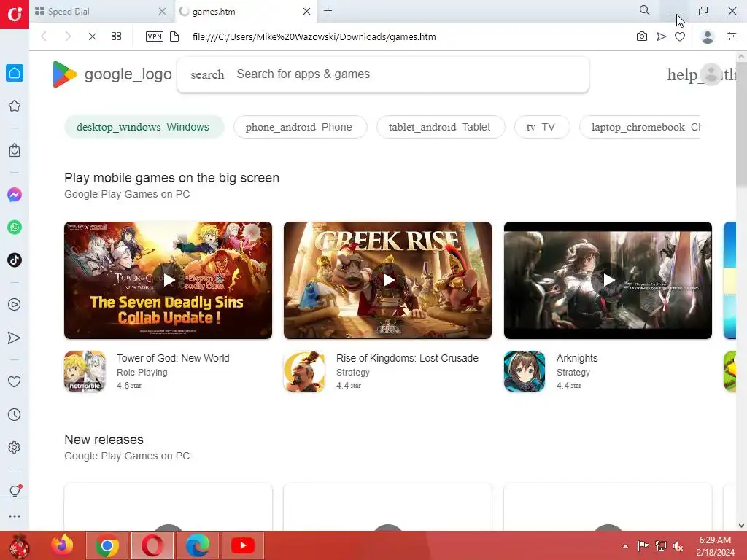
Task: Open Google Chrome from the taskbar
Action: coord(107,545)
